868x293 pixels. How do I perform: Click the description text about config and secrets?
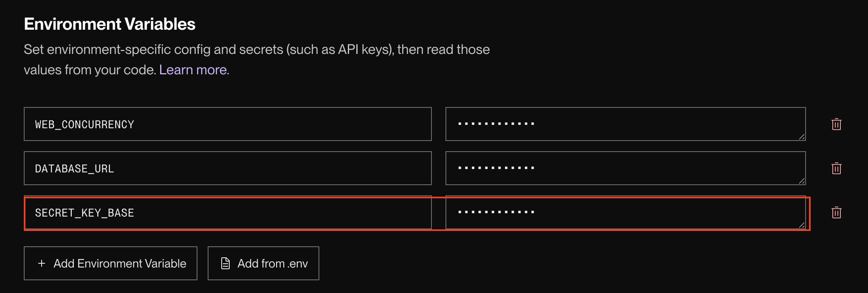pos(256,50)
